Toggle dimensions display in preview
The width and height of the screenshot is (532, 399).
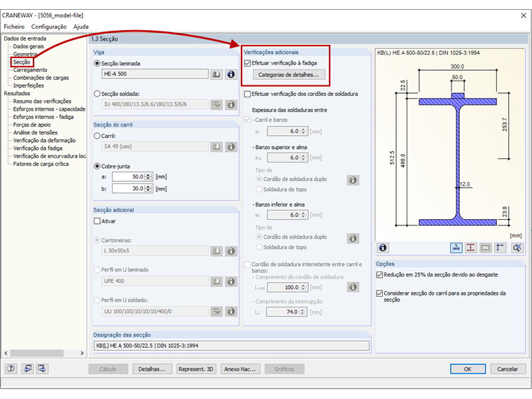[x=470, y=248]
